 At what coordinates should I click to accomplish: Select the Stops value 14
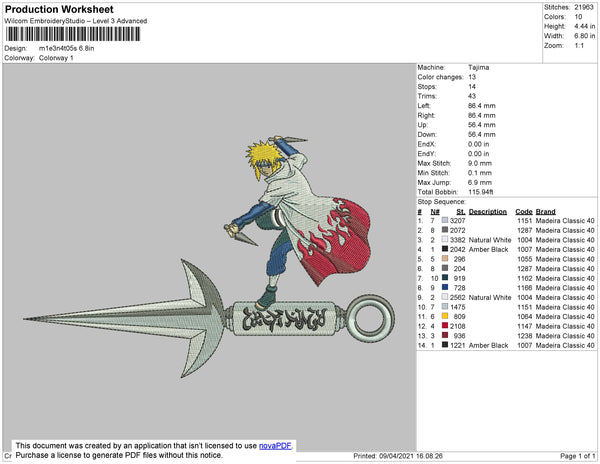coord(472,86)
